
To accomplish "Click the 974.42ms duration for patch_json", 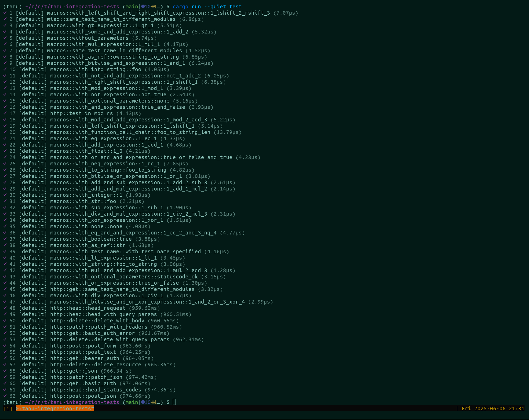I will (x=141, y=377).
